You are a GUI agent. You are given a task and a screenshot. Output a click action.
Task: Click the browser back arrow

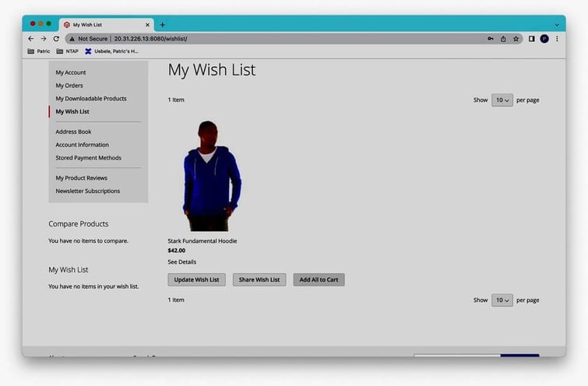point(31,38)
